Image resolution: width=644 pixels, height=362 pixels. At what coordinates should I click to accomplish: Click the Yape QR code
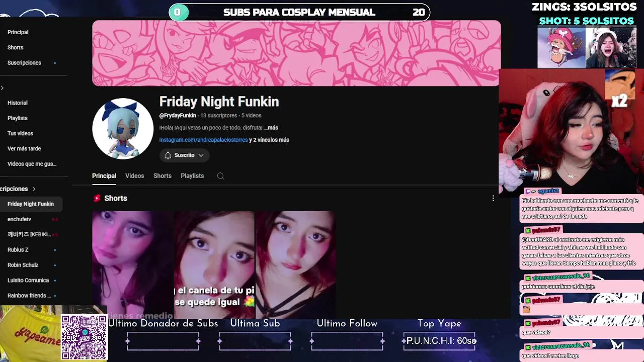coord(84,337)
